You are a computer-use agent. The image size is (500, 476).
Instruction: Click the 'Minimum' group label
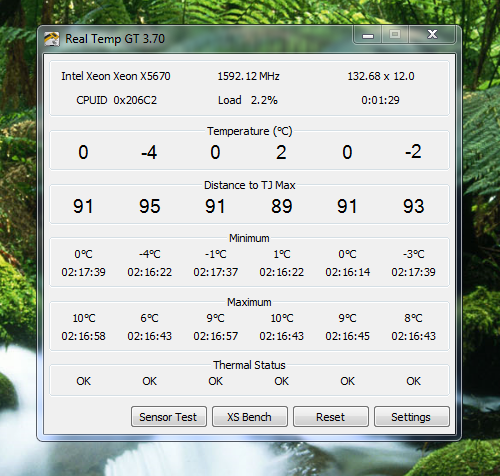click(x=249, y=238)
